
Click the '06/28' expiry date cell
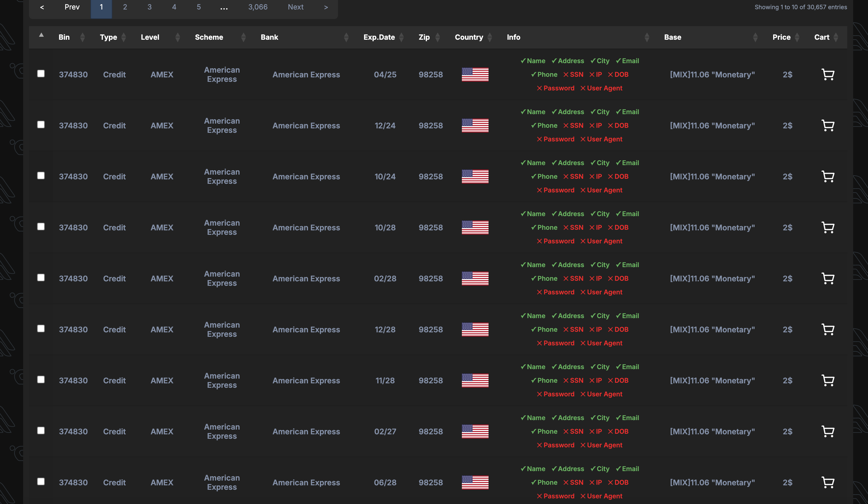tap(385, 482)
